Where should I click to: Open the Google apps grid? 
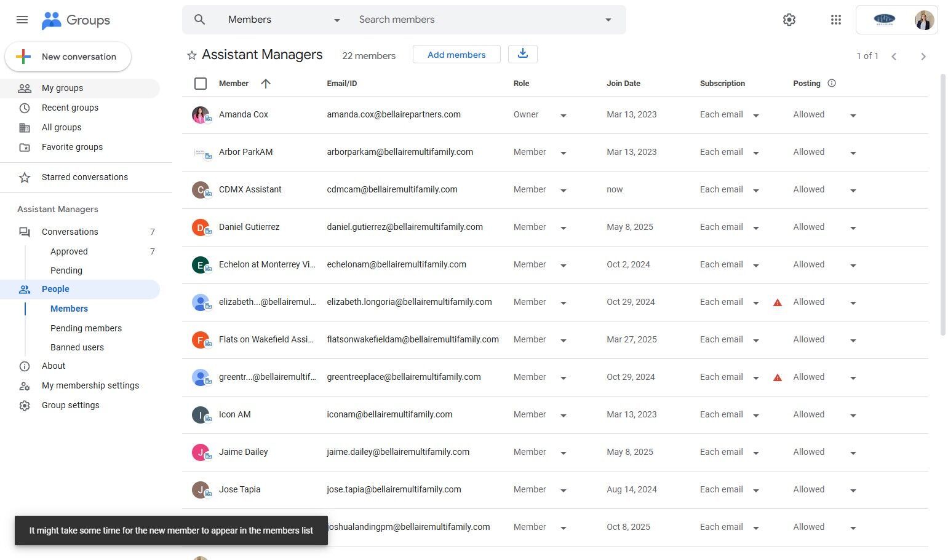[x=835, y=20]
